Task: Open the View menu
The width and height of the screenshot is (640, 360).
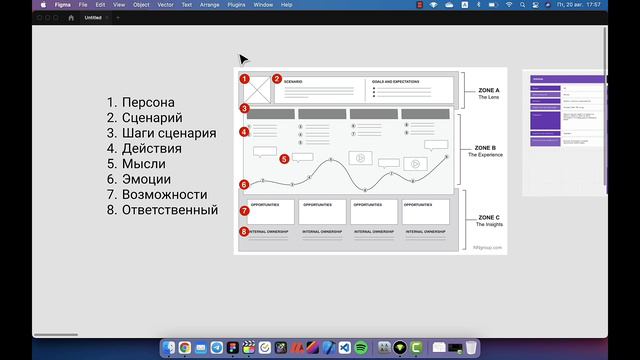Action: point(119,5)
